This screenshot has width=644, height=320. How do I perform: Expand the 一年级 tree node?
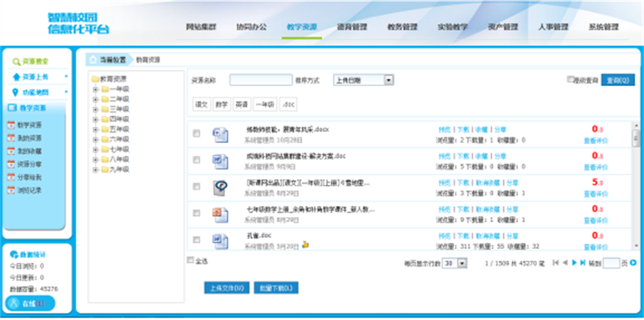tap(96, 89)
